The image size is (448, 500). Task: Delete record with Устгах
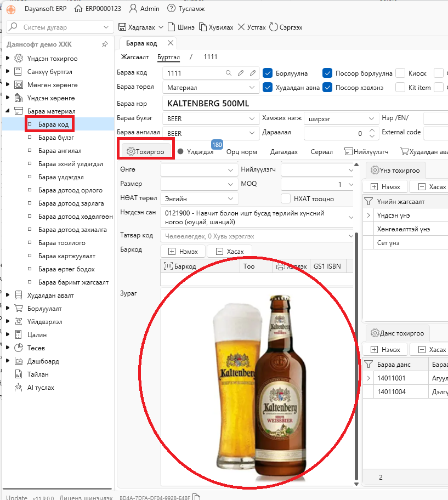click(252, 27)
